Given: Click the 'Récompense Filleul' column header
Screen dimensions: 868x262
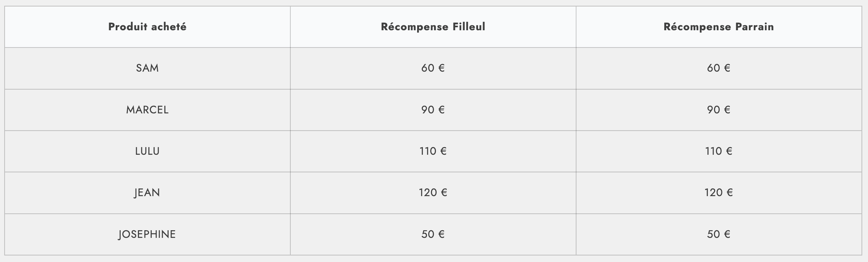Looking at the screenshot, I should coord(433,27).
